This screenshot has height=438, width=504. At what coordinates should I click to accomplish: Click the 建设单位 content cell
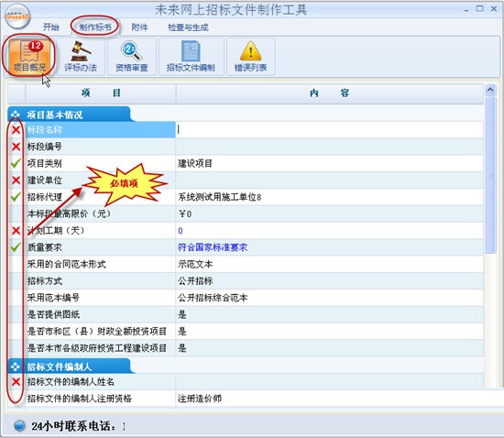coord(330,180)
